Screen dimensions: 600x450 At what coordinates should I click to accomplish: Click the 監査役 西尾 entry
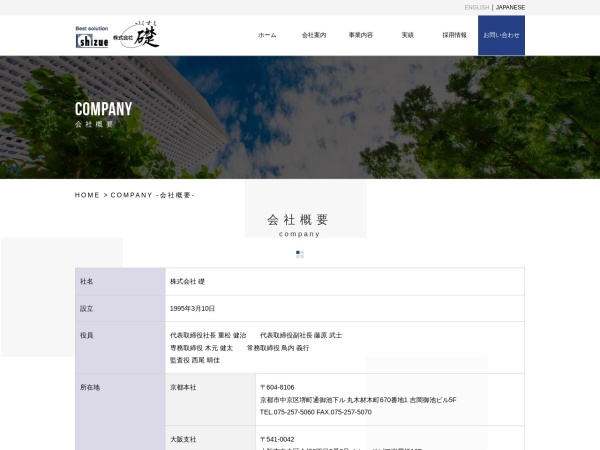click(x=195, y=360)
